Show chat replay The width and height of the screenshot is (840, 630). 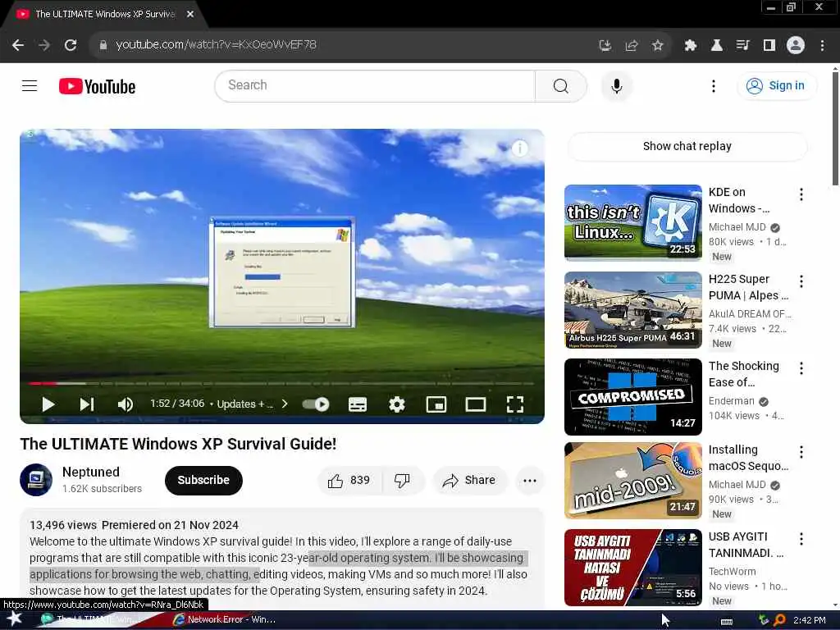[687, 146]
